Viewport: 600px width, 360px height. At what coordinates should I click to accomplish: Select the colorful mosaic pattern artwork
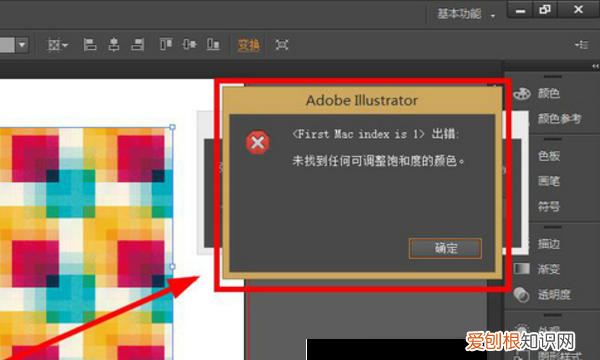point(86,243)
